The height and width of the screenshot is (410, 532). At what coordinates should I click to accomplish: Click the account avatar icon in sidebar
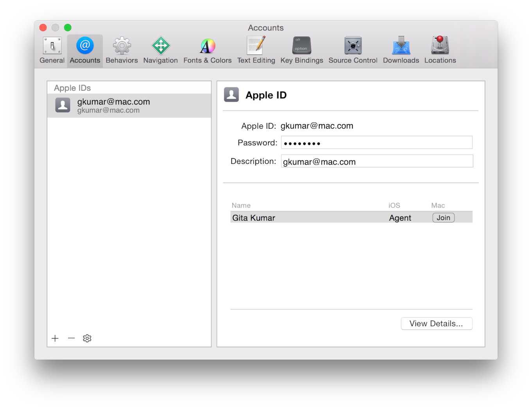tap(63, 105)
